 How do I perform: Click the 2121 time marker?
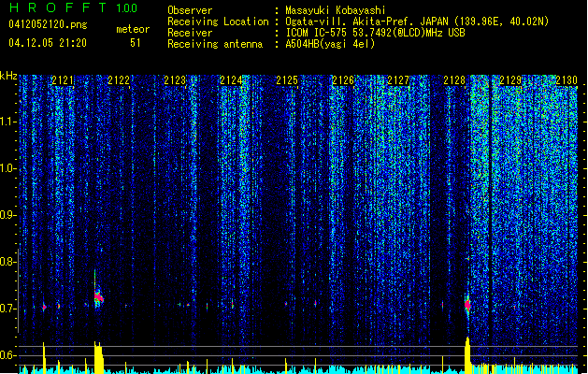click(63, 80)
